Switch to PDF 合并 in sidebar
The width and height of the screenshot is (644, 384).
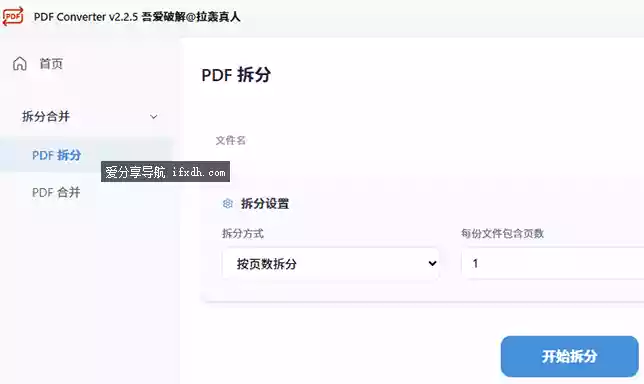(56, 192)
